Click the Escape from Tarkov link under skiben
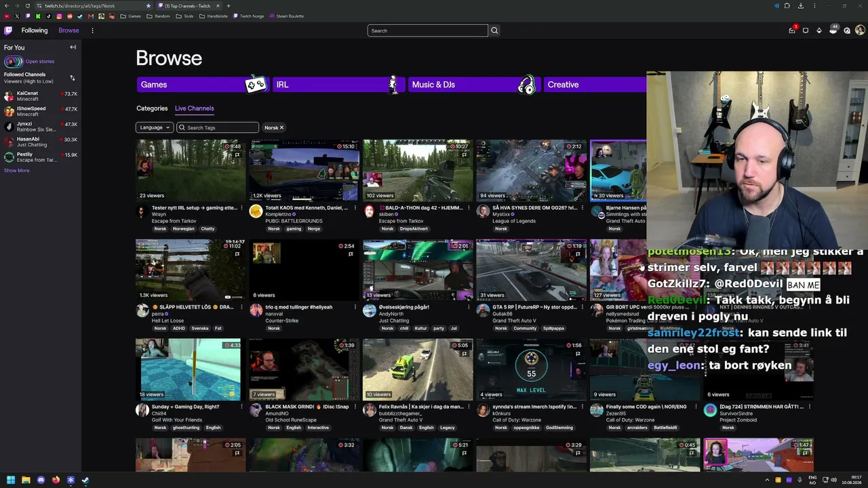 [x=400, y=221]
